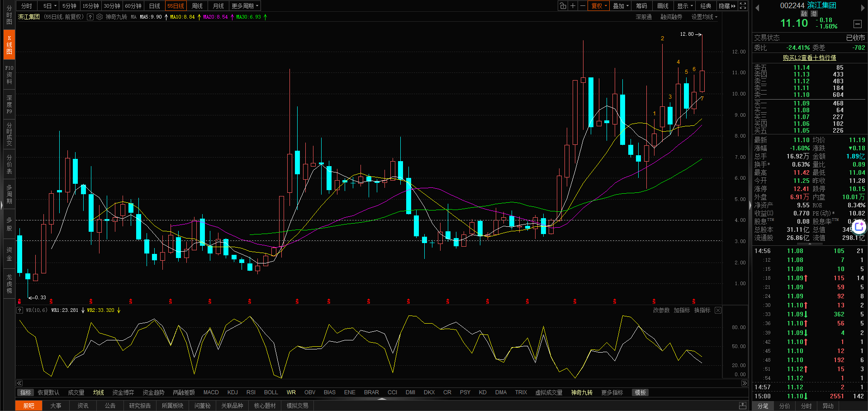This screenshot has width=868, height=411.
Task: Open the 复权 dropdown
Action: [599, 6]
